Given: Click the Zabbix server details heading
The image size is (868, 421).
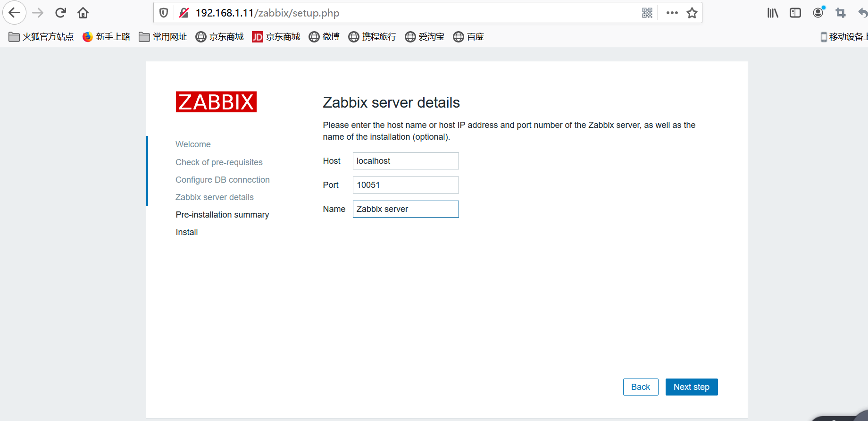Looking at the screenshot, I should tap(391, 102).
